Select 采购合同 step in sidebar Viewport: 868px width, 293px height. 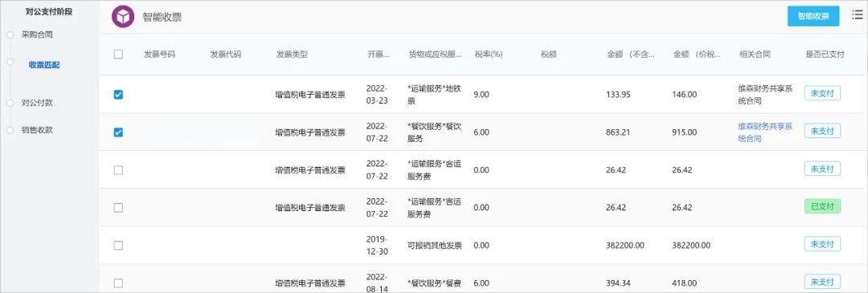point(37,35)
